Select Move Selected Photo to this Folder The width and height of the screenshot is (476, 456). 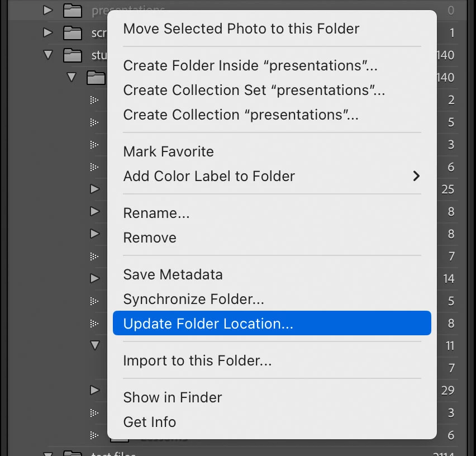coord(241,28)
